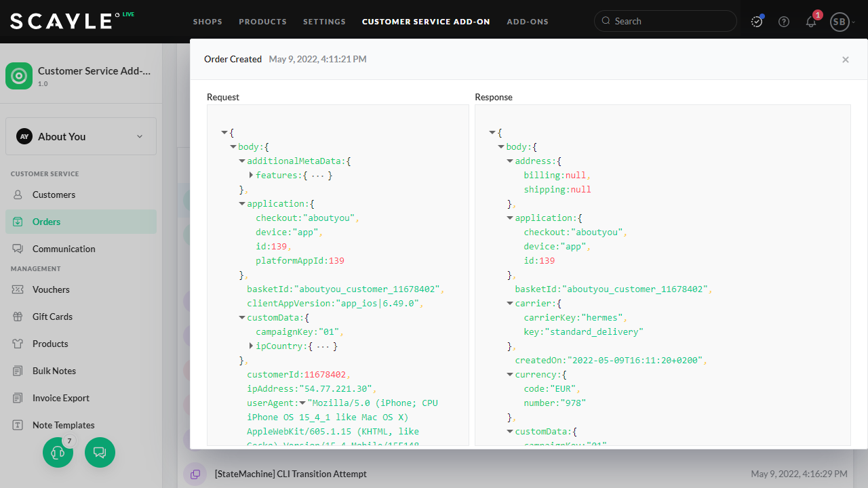Collapse the carrier node in Response
The height and width of the screenshot is (488, 868).
click(x=510, y=303)
